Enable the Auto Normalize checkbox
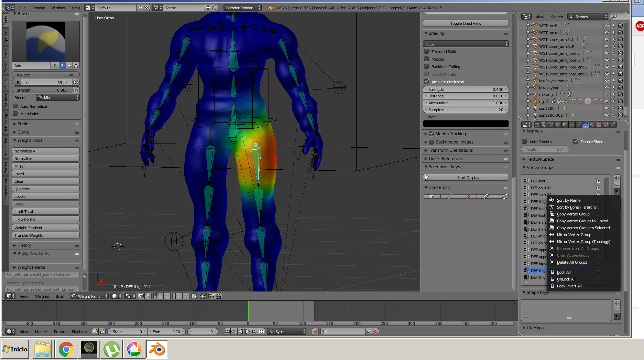This screenshot has height=360, width=644. pyautogui.click(x=15, y=106)
